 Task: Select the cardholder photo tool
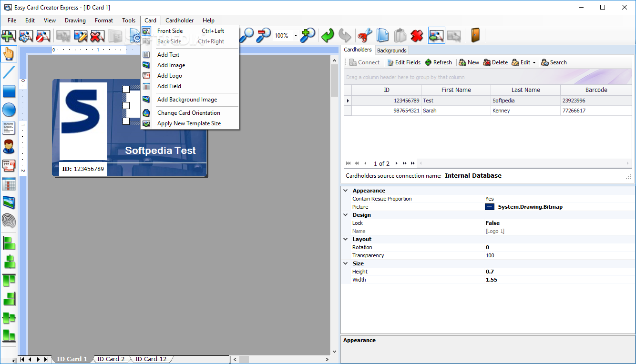[9, 147]
